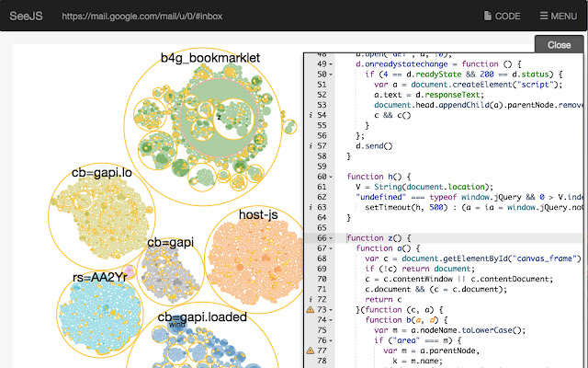Click the yellow cb=gapi.lo cluster
588x368 pixels.
click(101, 217)
